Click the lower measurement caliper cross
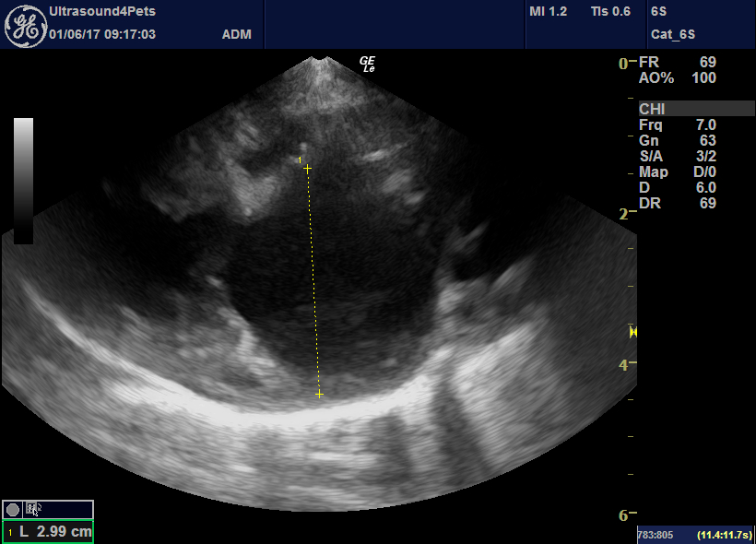The image size is (756, 544). click(x=320, y=394)
